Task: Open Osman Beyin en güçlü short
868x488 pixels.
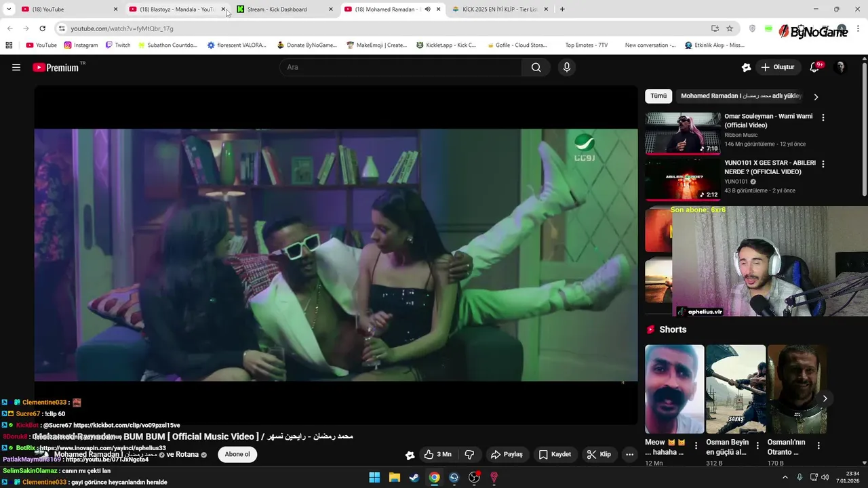Action: tap(736, 389)
